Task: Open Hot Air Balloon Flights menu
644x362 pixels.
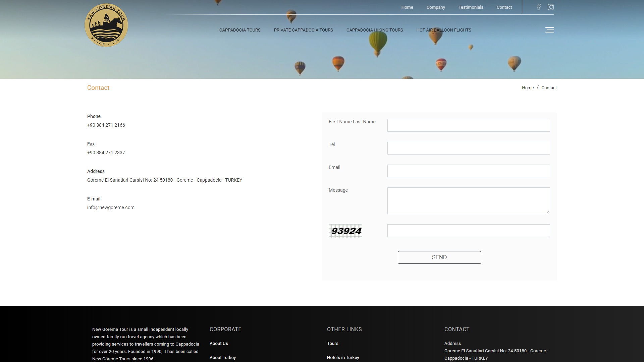Action: coord(444,30)
